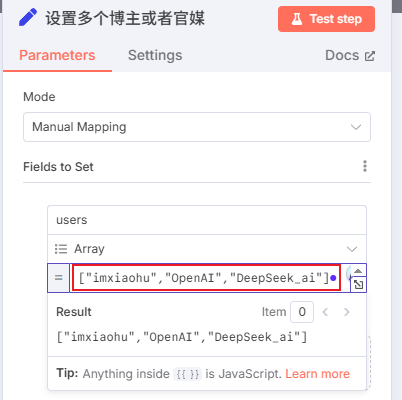402x400 pixels.
Task: Open Fields to Set three-dot options menu
Action: point(365,166)
